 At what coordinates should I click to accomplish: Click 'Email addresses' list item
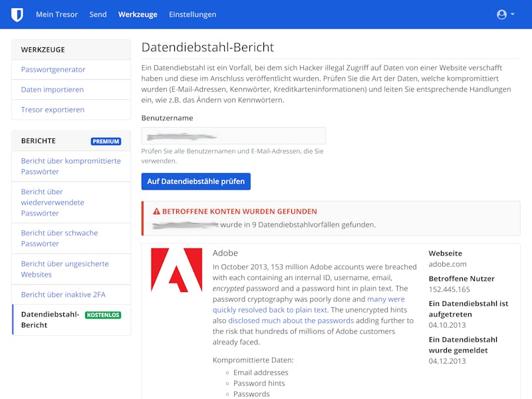[x=261, y=372]
